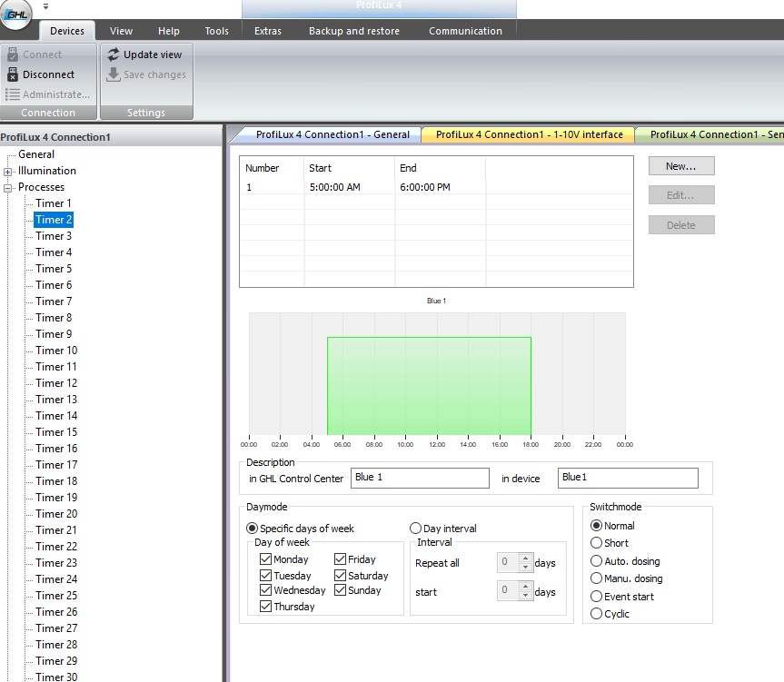Viewport: 784px width, 682px height.
Task: Select Timer 24 in the tree
Action: (x=56, y=579)
